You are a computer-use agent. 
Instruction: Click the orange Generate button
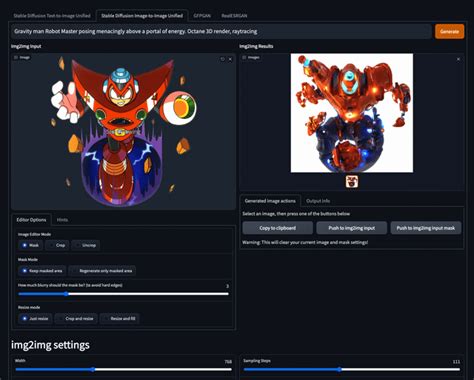coord(449,31)
